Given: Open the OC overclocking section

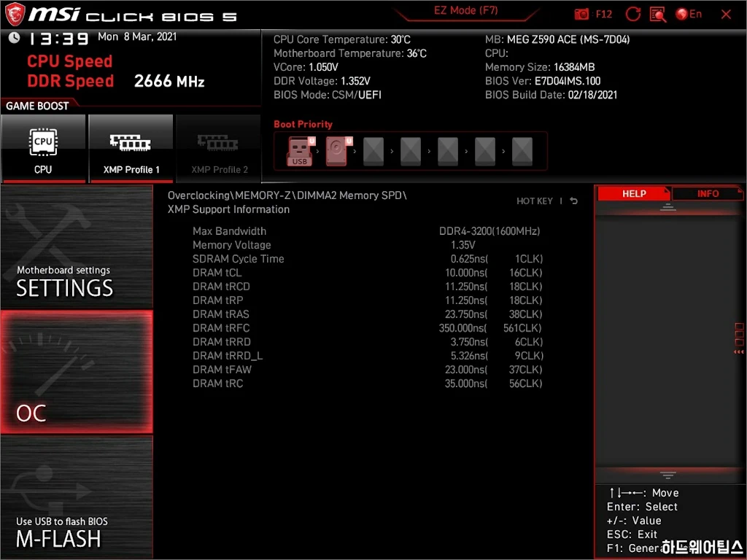Looking at the screenshot, I should tap(77, 372).
